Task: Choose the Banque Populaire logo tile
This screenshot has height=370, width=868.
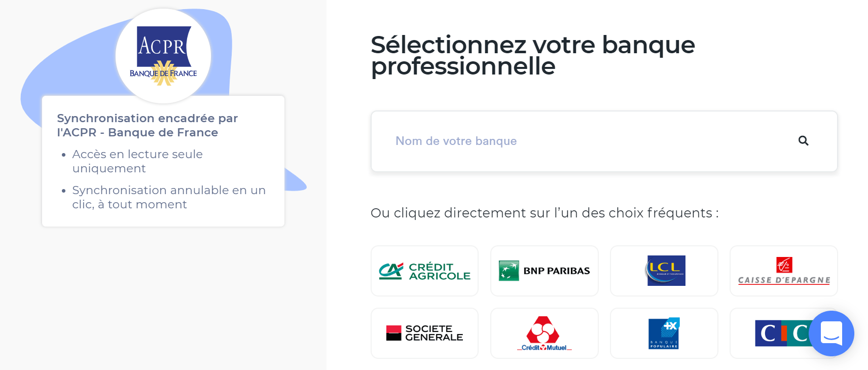Action: (664, 333)
